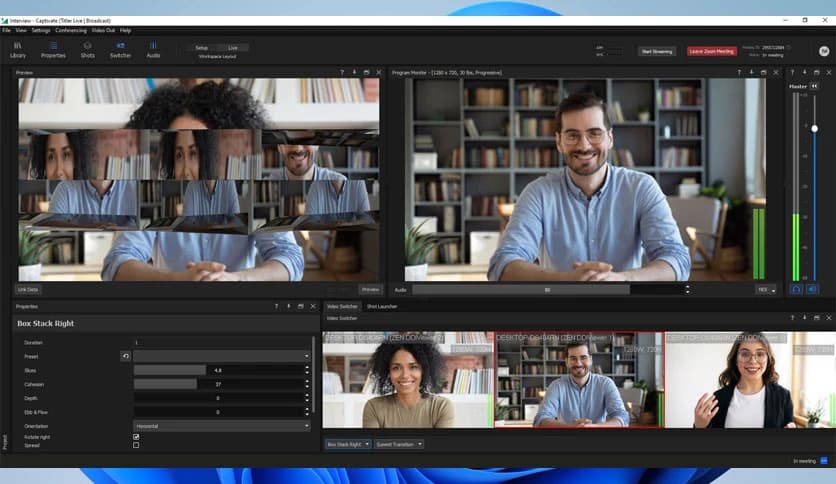The image size is (836, 484).
Task: Open the Preset dropdown
Action: coord(221,356)
